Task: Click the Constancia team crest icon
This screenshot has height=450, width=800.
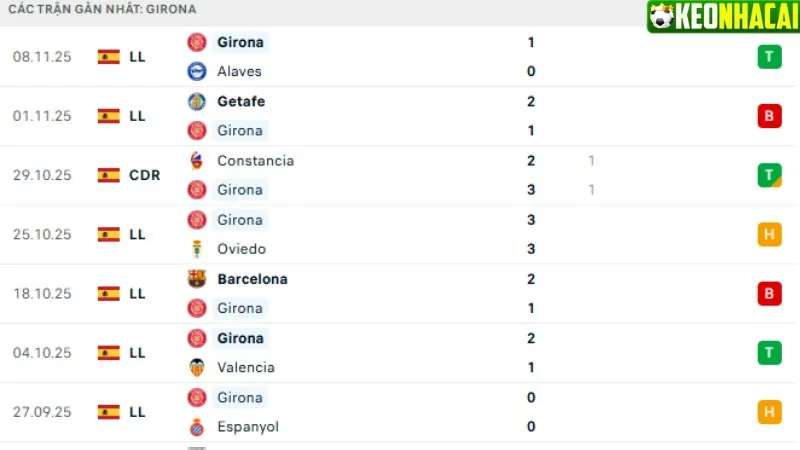Action: 197,160
